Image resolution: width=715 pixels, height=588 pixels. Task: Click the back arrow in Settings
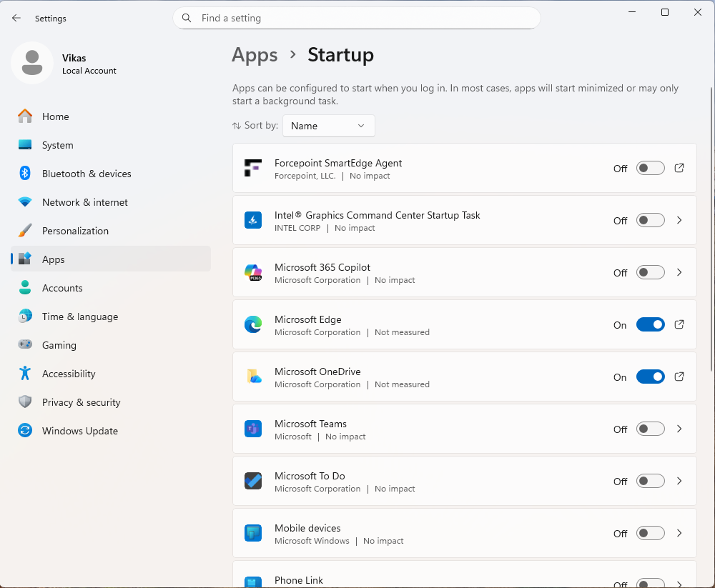click(16, 19)
